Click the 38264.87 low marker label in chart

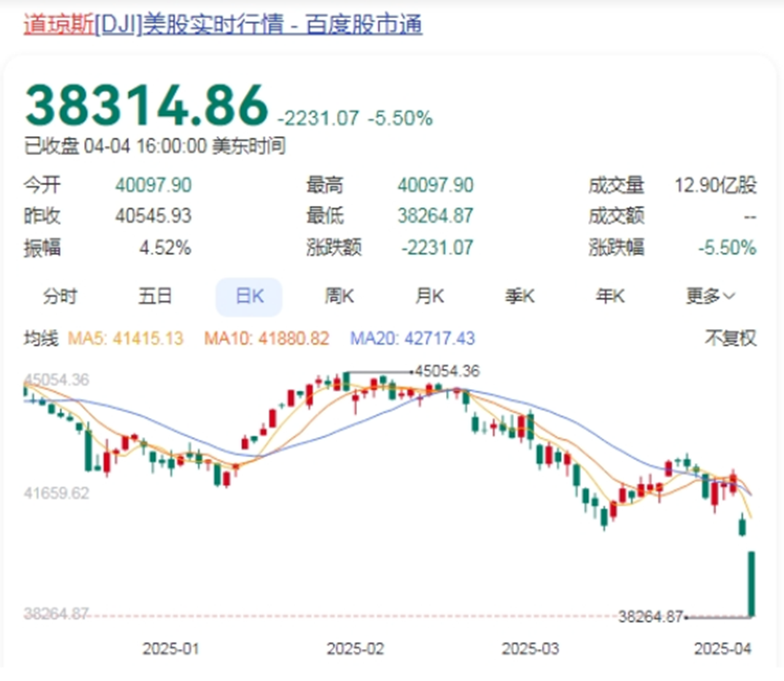point(651,617)
